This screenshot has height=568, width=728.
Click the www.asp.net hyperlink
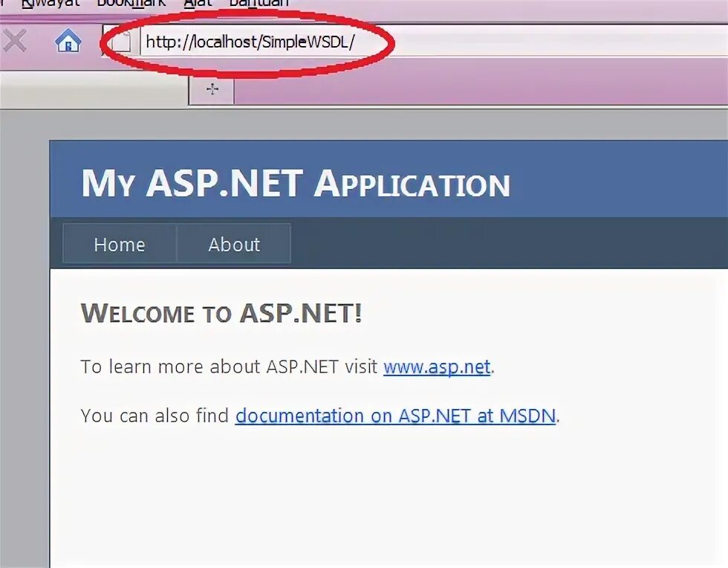point(437,367)
